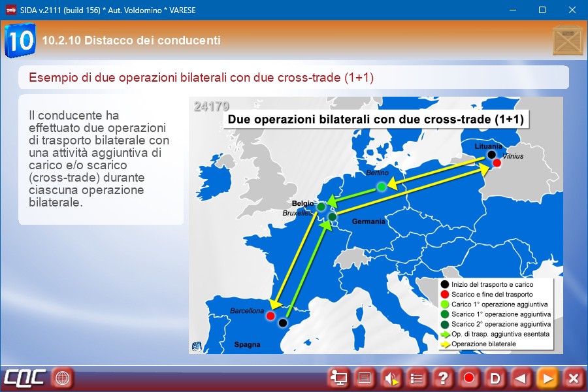The width and height of the screenshot is (588, 392).
Task: Click the CQC logo
Action: coord(25,378)
